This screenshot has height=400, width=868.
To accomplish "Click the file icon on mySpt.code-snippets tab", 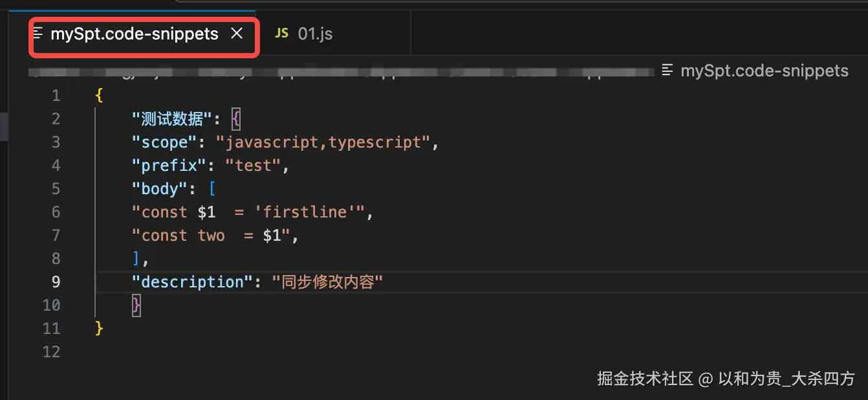I will pos(39,33).
